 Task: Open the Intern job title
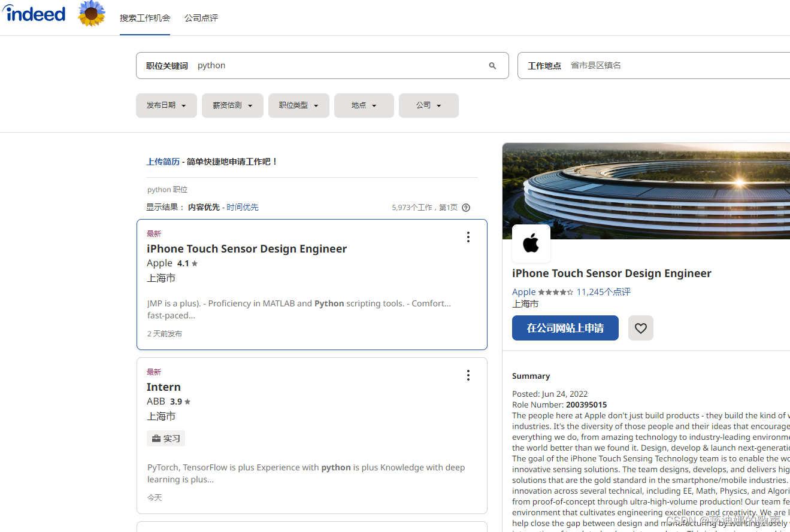164,387
